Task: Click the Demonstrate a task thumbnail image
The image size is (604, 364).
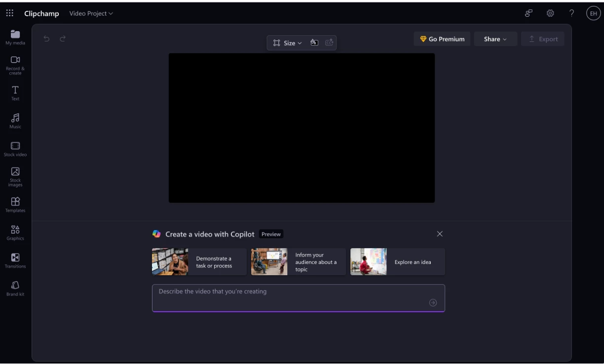Action: [170, 262]
